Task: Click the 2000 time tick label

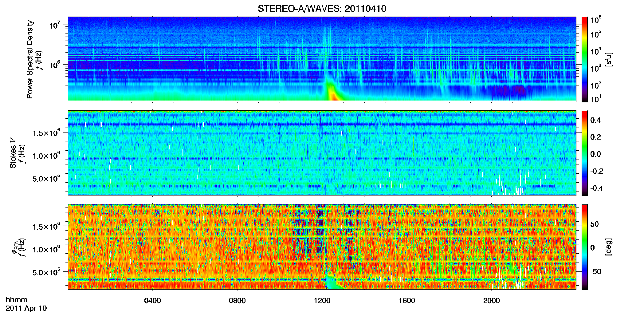Action: [491, 301]
